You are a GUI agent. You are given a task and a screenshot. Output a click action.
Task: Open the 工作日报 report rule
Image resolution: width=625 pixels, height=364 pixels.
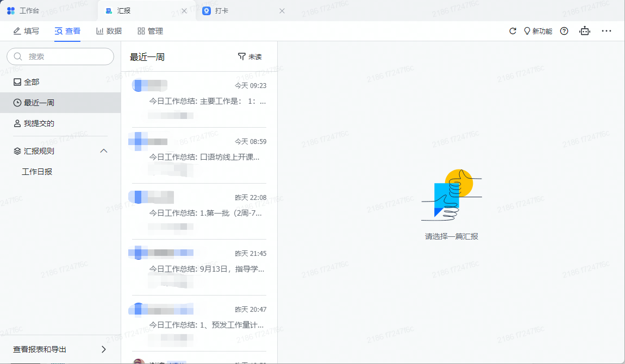[37, 172]
